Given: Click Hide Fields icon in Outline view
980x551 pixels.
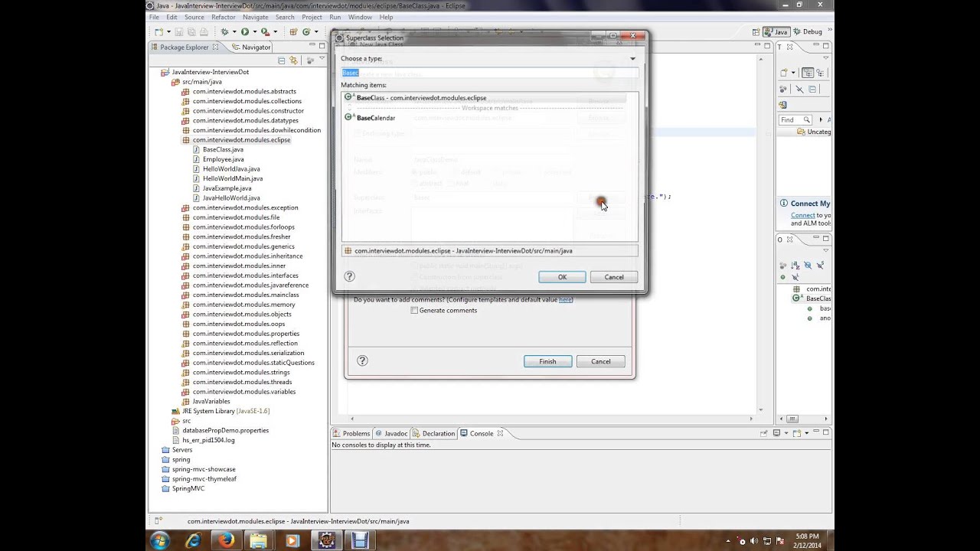Looking at the screenshot, I should click(808, 265).
